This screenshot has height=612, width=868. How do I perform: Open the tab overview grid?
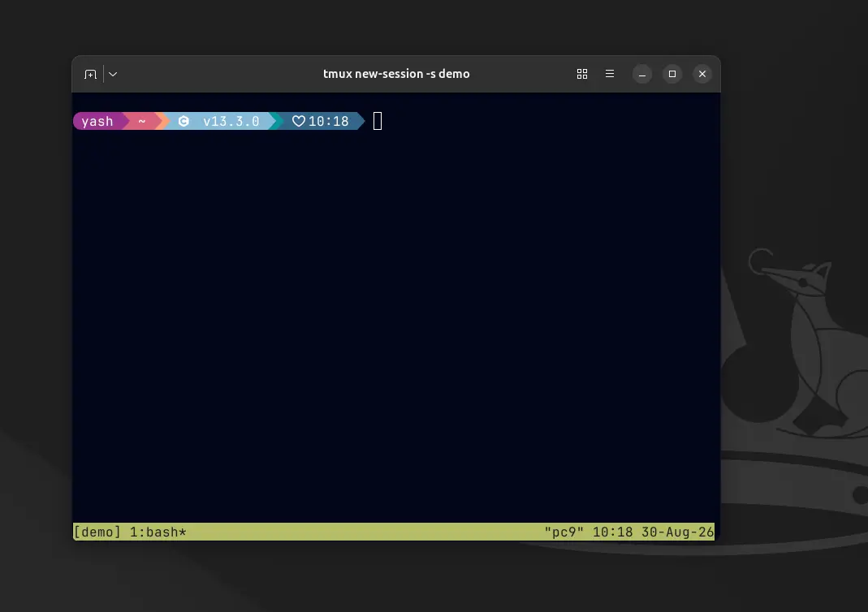click(582, 74)
